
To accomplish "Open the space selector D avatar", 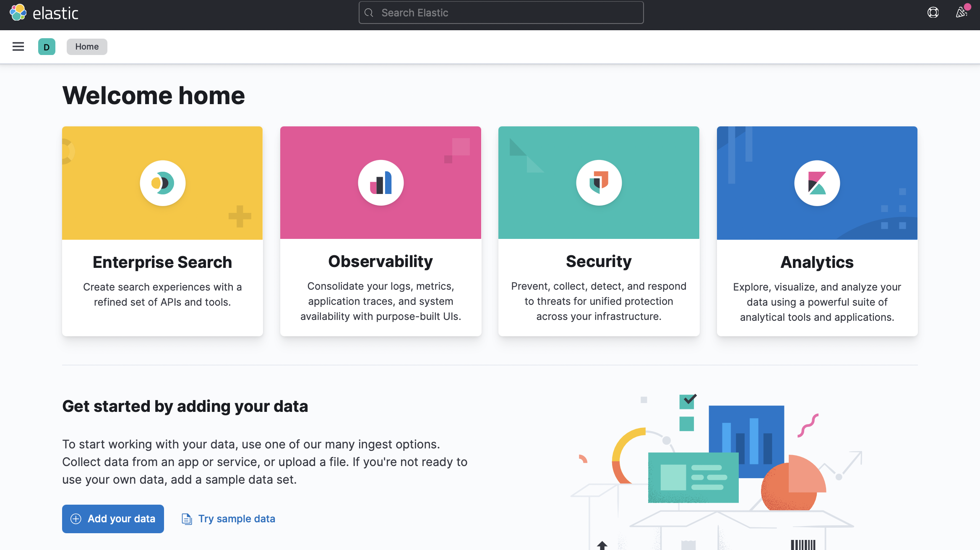I will [47, 47].
